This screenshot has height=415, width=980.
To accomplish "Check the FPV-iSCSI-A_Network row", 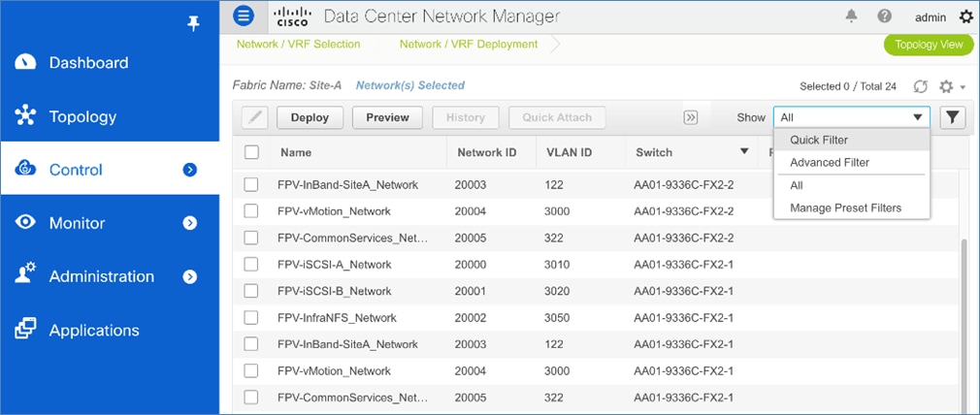I will 250,265.
